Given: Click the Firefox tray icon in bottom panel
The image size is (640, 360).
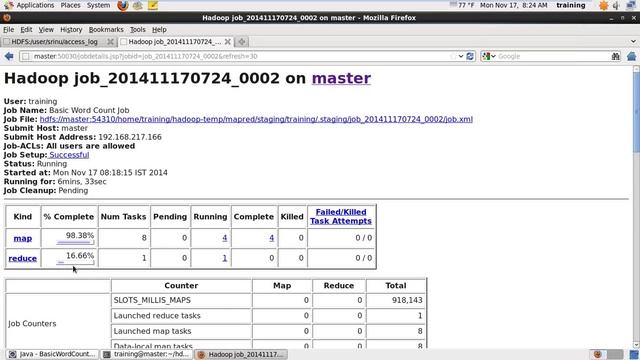Looking at the screenshot, I should click(598, 354).
